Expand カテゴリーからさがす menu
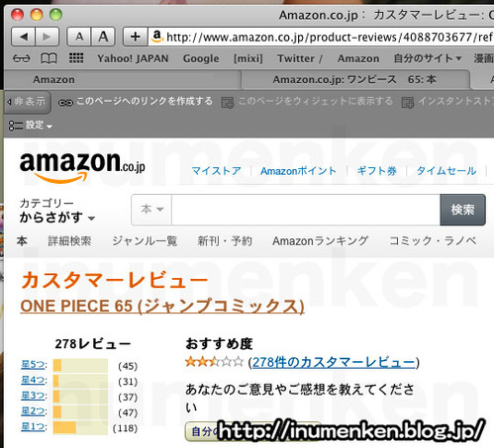This screenshot has height=448, width=494. point(57,211)
